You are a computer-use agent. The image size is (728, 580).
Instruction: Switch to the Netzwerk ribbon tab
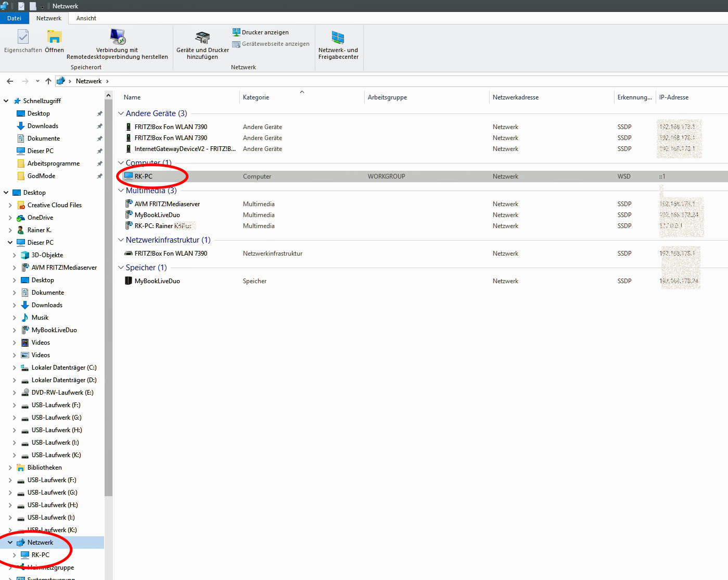(49, 18)
